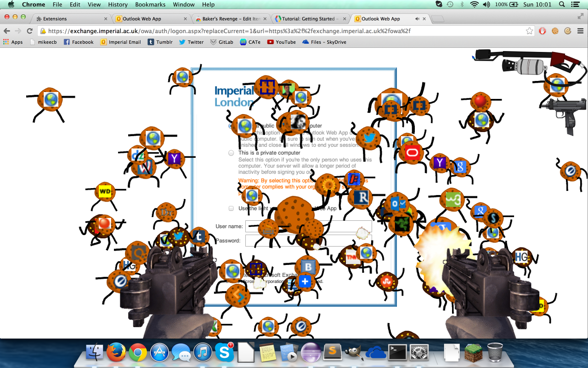Open the File menu
This screenshot has width=588, height=368.
tap(57, 5)
